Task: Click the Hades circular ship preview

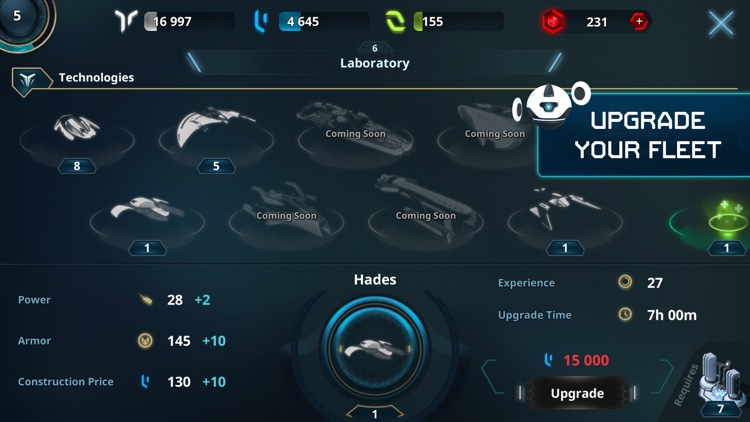Action: [x=375, y=348]
